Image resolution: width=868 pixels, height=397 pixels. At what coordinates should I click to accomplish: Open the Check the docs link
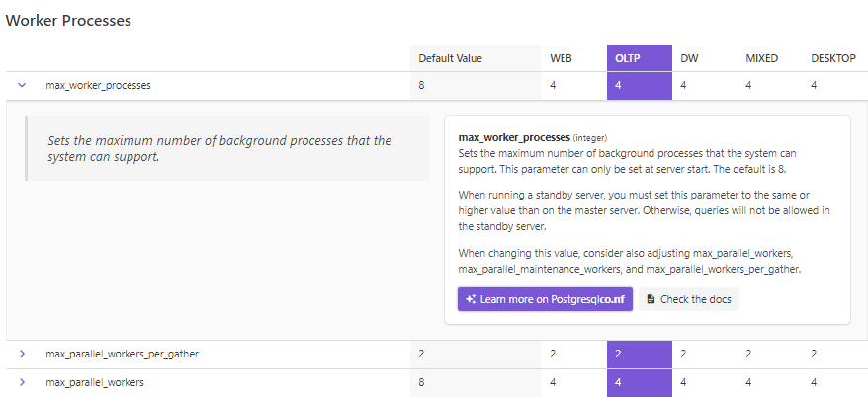click(x=688, y=299)
